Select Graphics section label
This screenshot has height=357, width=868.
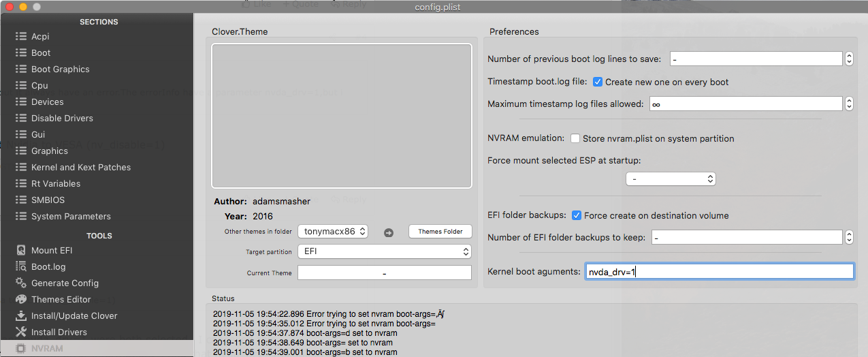point(50,151)
